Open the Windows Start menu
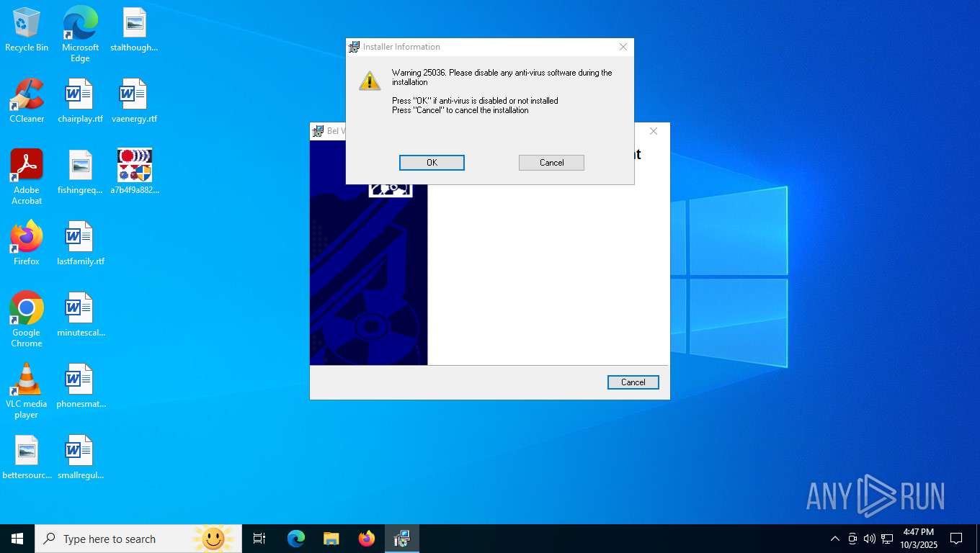Screen dimensions: 980x553 pyautogui.click(x=17, y=539)
